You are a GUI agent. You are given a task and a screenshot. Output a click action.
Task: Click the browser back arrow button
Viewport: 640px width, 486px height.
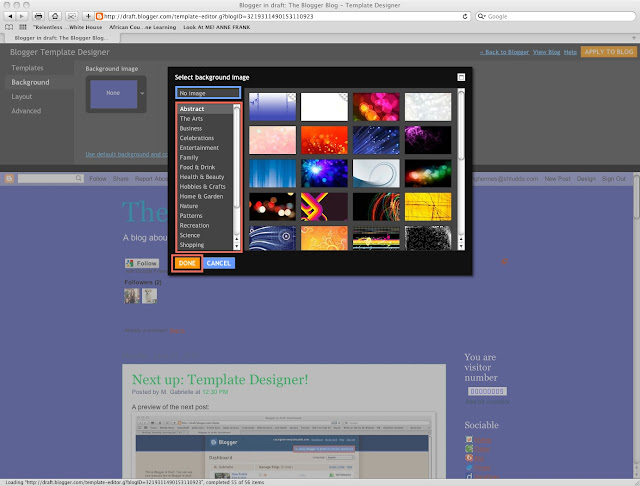(10, 16)
